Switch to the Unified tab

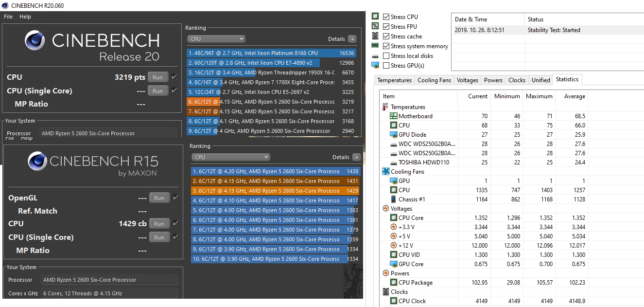coord(541,80)
